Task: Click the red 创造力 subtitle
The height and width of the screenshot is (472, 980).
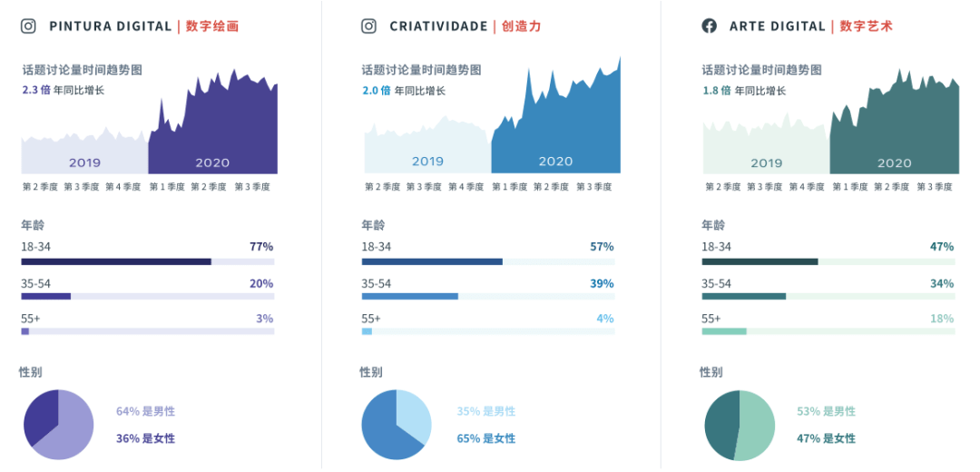Action: coord(521,26)
